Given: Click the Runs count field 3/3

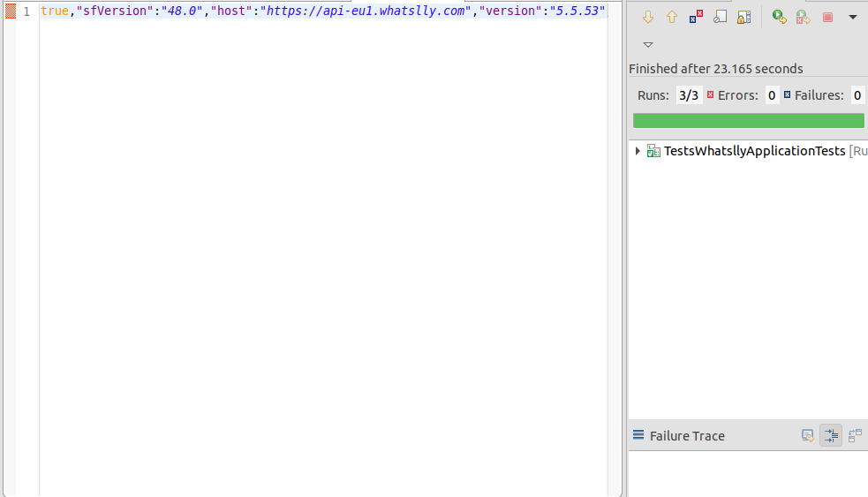Looking at the screenshot, I should pos(689,95).
